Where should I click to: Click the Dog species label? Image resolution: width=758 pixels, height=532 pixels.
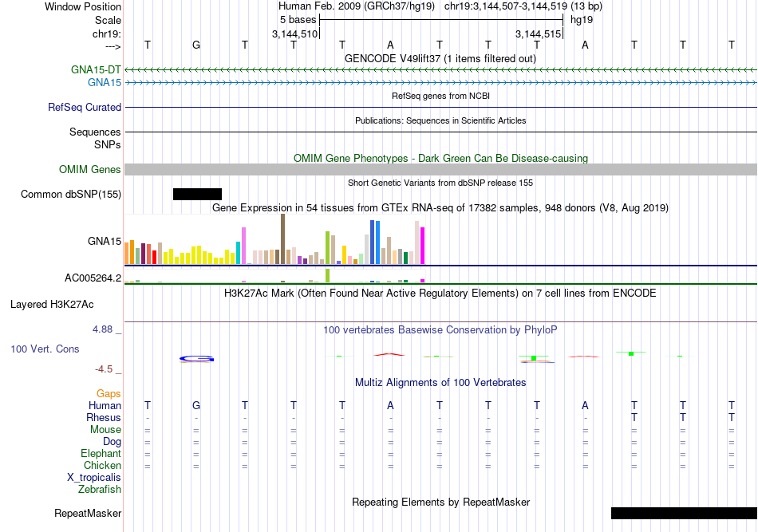pos(112,442)
